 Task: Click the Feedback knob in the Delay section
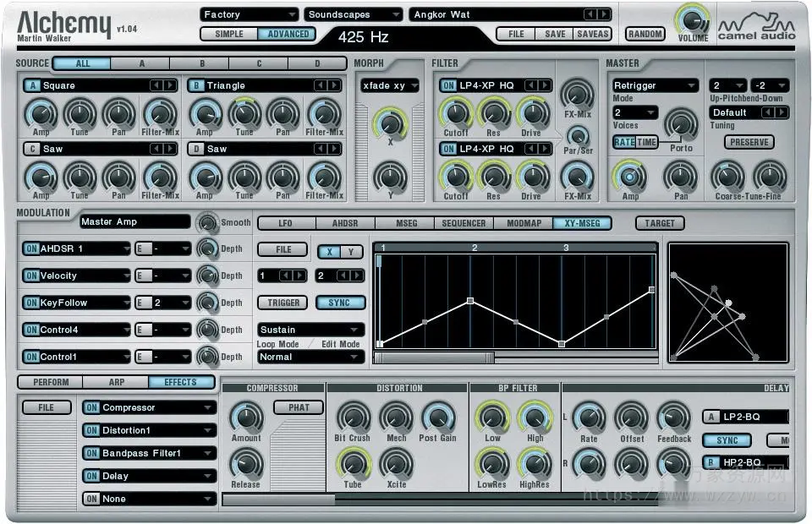[674, 418]
